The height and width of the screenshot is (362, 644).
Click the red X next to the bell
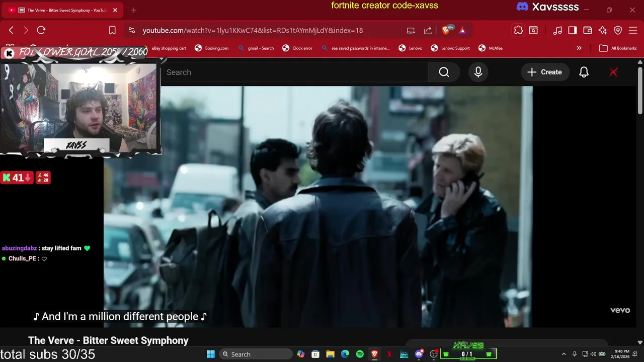point(613,72)
